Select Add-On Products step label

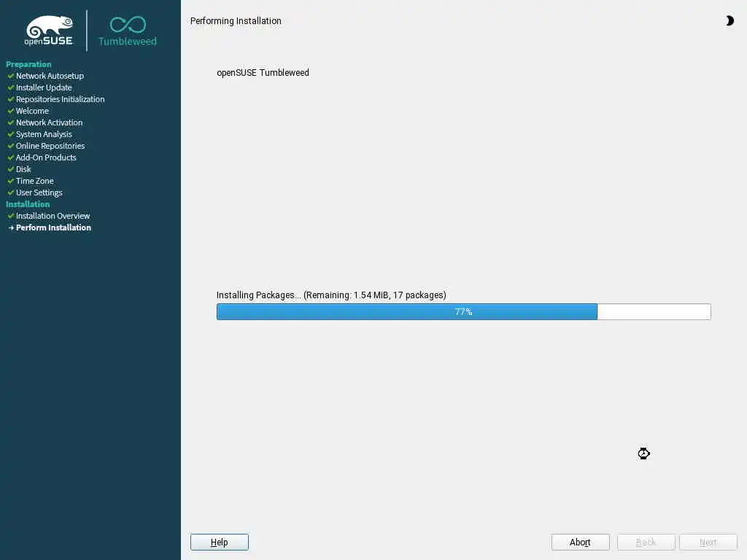click(x=46, y=157)
